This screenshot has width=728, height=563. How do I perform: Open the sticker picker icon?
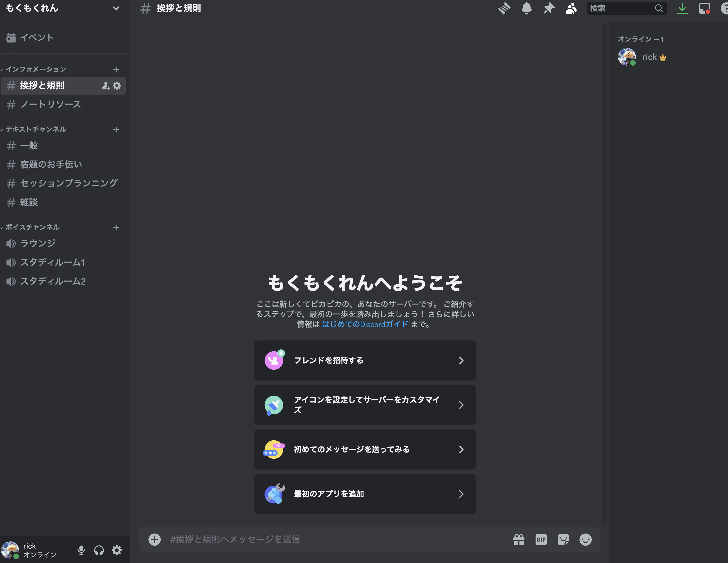563,539
